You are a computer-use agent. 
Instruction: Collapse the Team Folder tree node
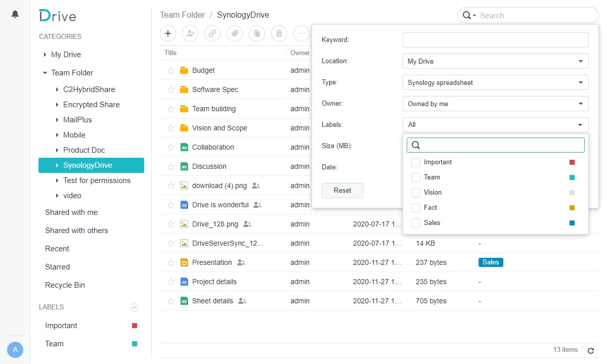pos(45,73)
